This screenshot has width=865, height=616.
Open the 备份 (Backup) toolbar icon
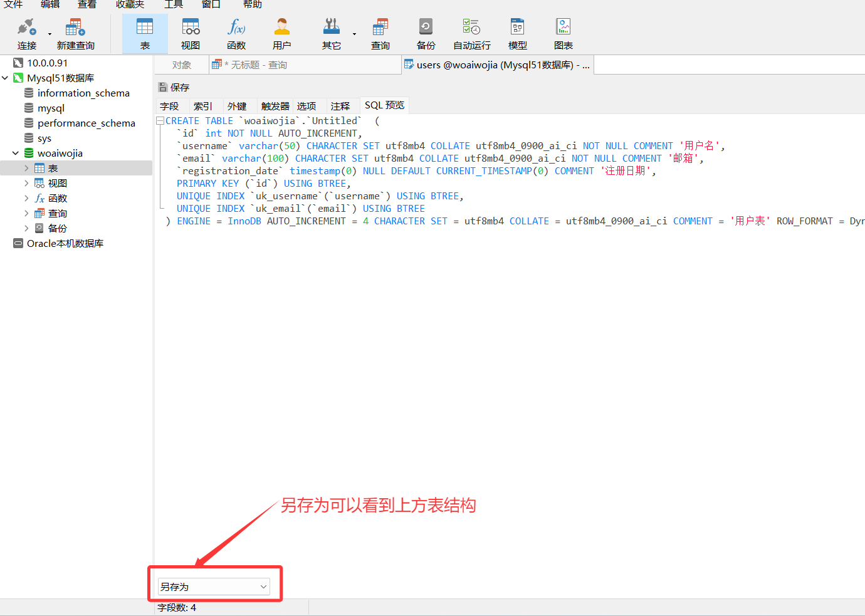click(426, 34)
